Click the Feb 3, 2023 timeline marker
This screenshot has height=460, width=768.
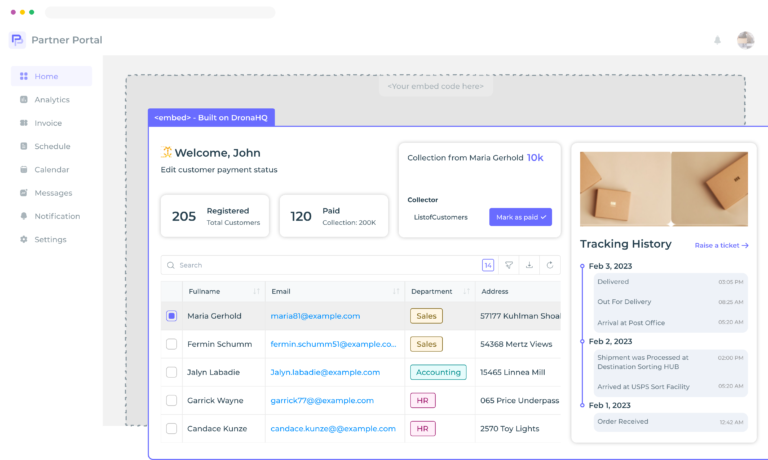[582, 266]
